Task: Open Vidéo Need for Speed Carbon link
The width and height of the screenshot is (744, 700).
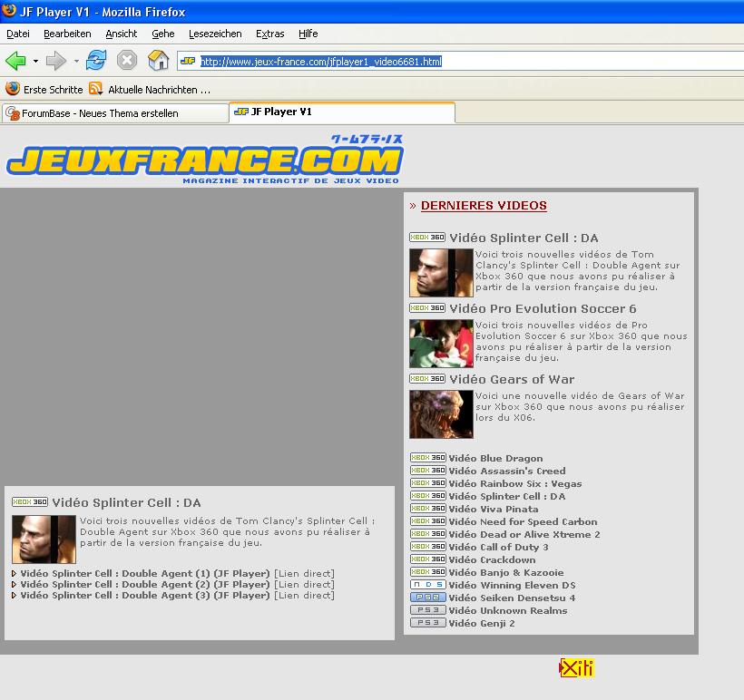Action: (x=523, y=521)
